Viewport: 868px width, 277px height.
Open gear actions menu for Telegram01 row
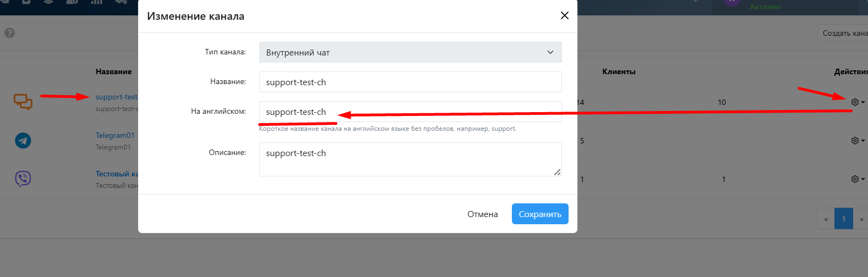pos(858,141)
